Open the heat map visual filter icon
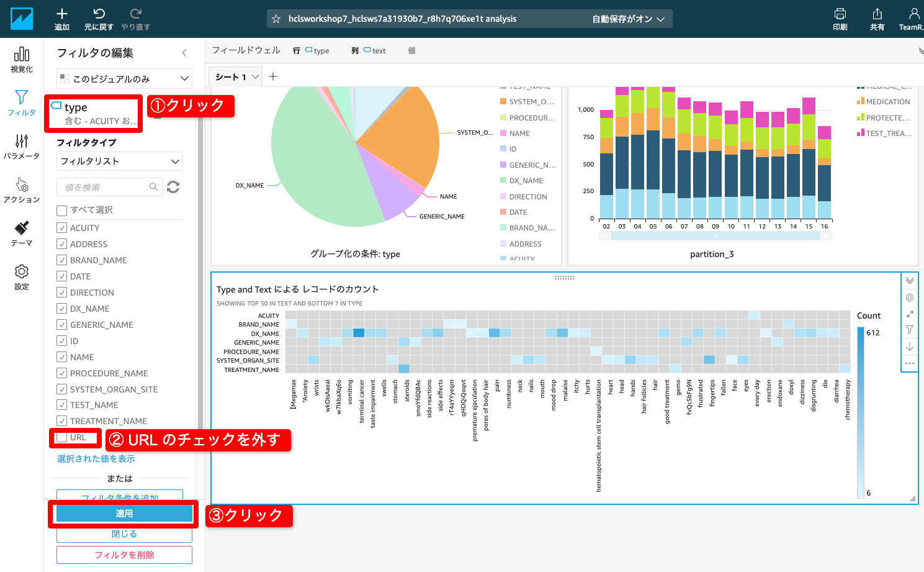 910,330
